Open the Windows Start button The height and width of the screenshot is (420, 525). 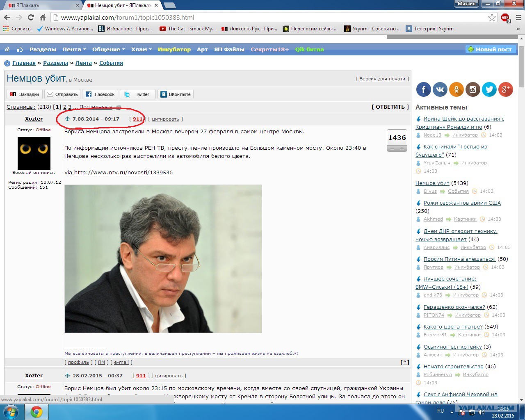[11, 412]
